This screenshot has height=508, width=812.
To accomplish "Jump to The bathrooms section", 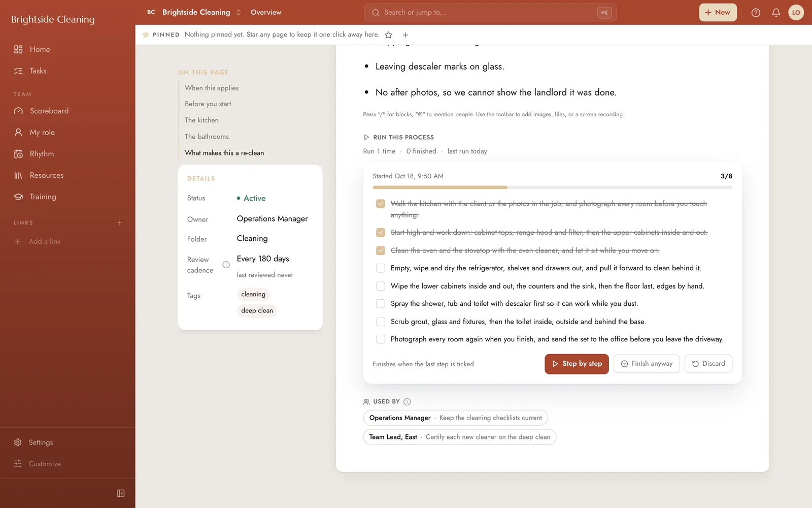I will tap(207, 137).
